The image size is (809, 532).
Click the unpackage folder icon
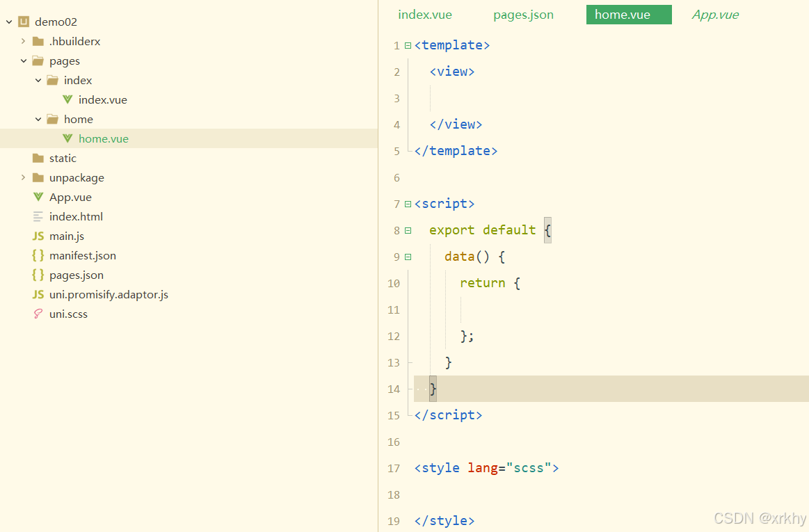tap(38, 177)
